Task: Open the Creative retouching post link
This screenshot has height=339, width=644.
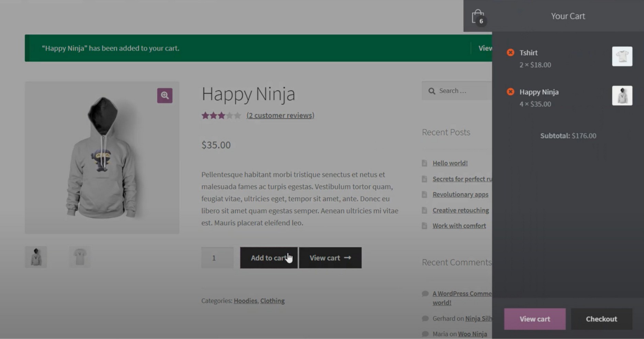Action: point(461,210)
